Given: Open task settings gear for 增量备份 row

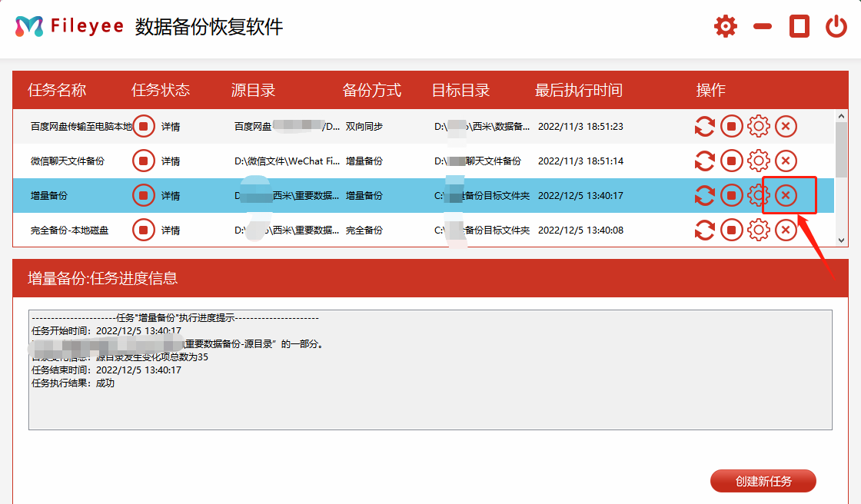Looking at the screenshot, I should coord(759,195).
